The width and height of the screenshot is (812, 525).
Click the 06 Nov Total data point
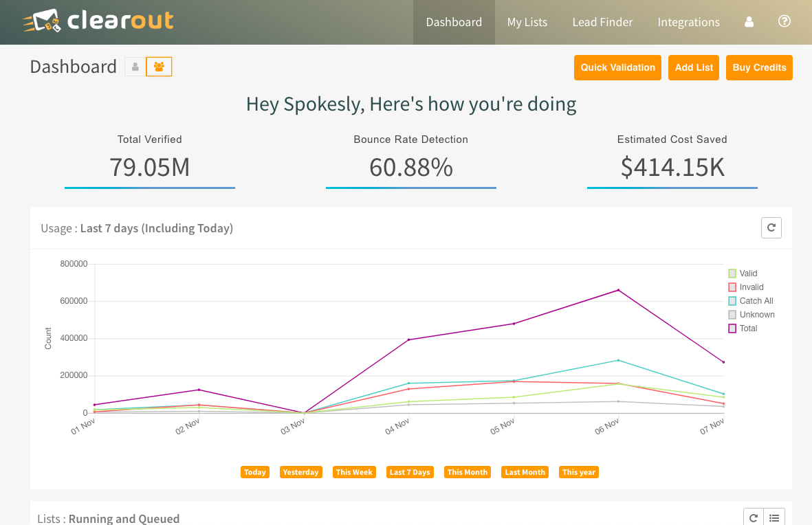tap(618, 290)
